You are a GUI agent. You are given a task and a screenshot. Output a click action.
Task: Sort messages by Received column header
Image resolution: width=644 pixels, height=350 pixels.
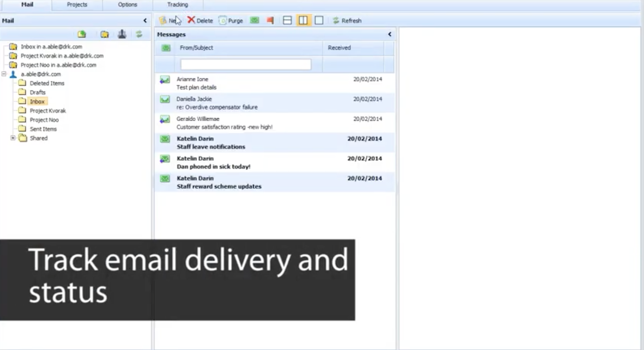pos(339,48)
